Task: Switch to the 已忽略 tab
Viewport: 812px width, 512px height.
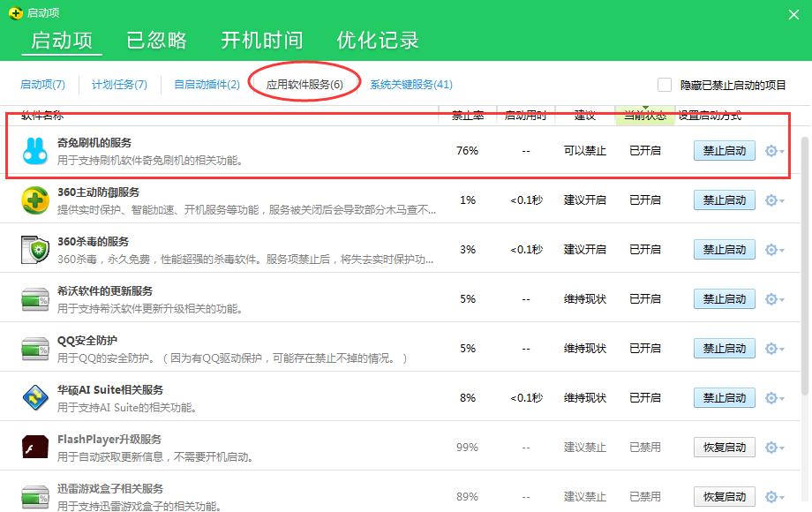Action: point(155,41)
